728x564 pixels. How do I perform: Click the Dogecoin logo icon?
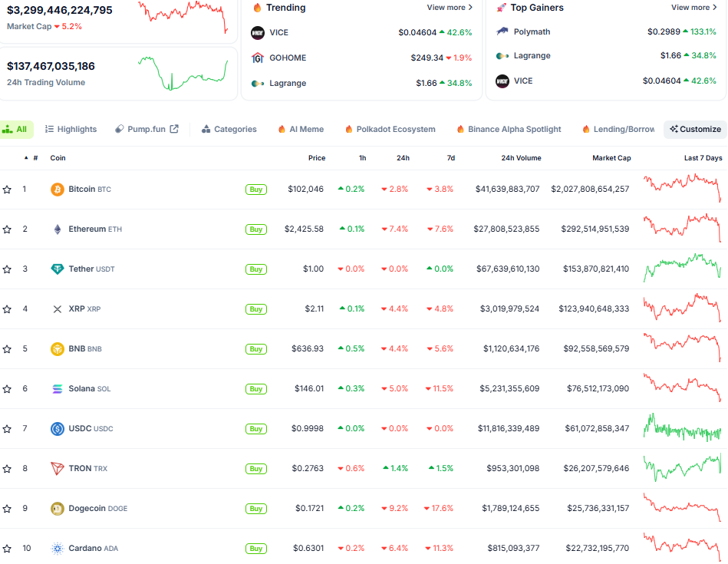pyautogui.click(x=58, y=509)
